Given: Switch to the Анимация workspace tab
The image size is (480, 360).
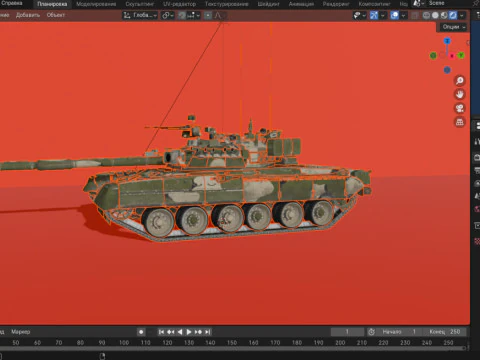Looking at the screenshot, I should click(301, 4).
